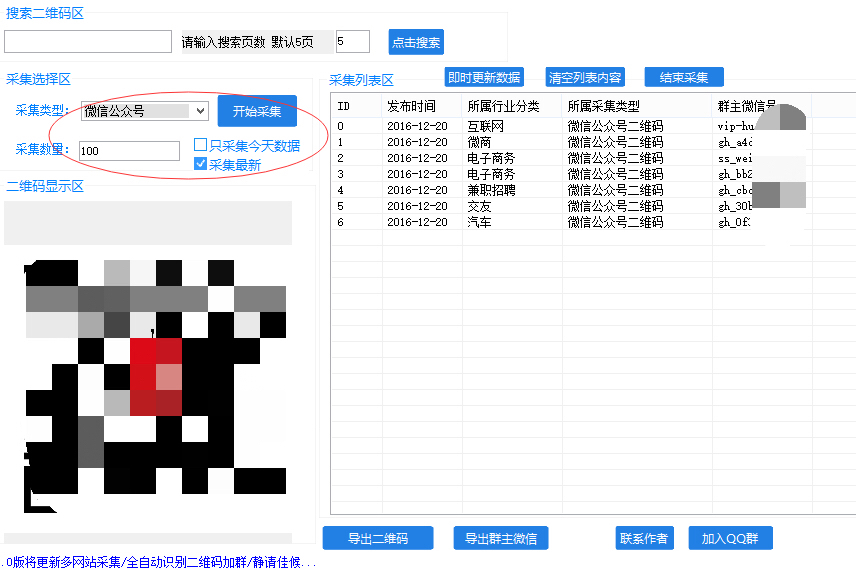Viewport: 856px width, 572px height.
Task: Click row ID 2 电子商务 entry
Action: pos(593,158)
